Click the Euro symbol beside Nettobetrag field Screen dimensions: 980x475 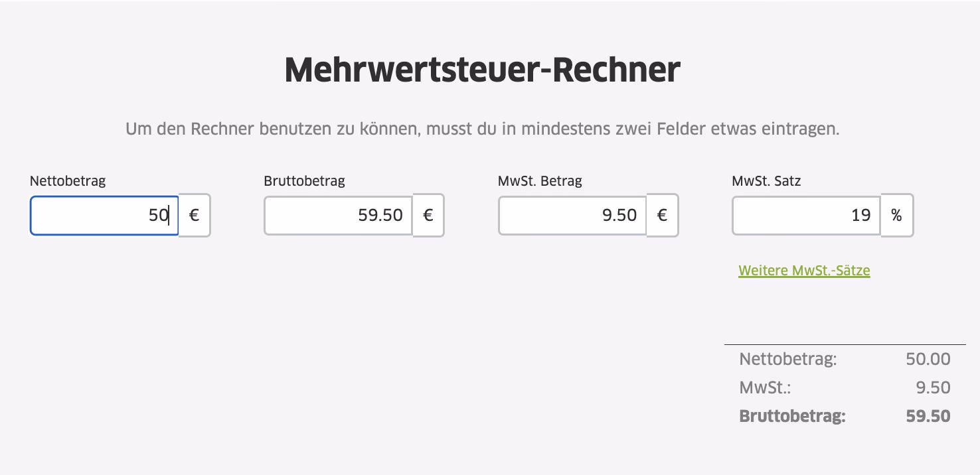coord(195,215)
